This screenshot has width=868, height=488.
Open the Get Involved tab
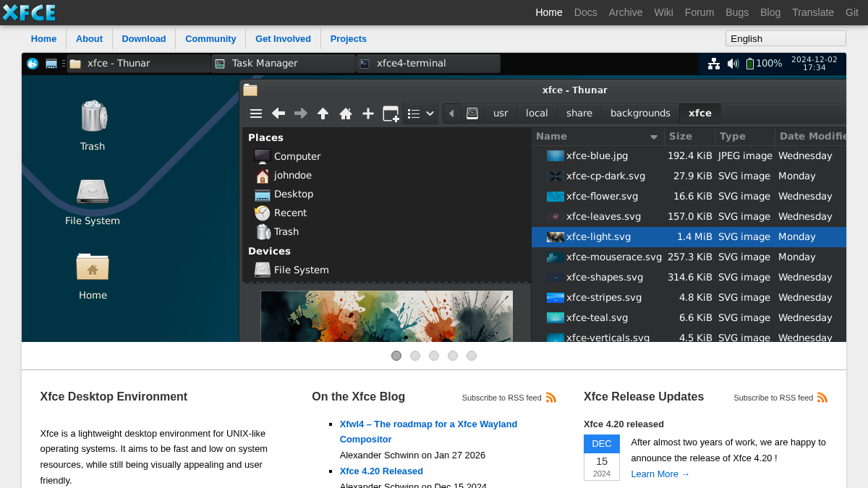point(283,39)
